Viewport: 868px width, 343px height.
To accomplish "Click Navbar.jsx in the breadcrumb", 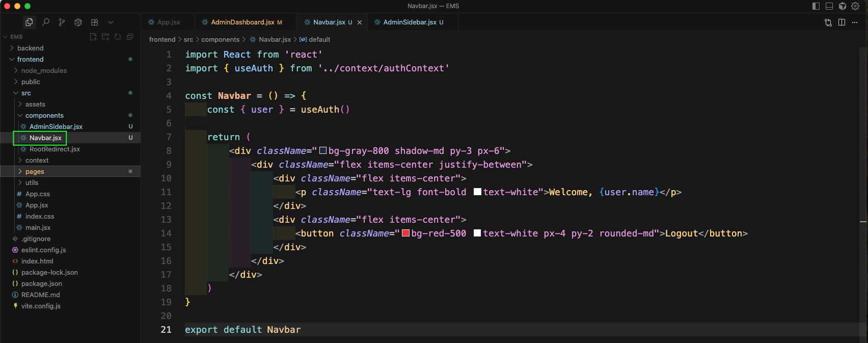I will point(275,39).
